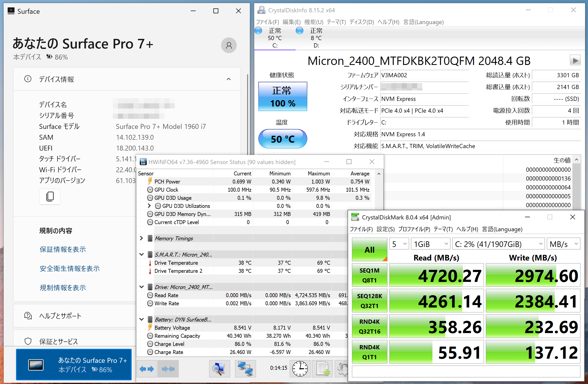Click HWiNFO log file add icon
The height and width of the screenshot is (384, 588).
tap(322, 369)
